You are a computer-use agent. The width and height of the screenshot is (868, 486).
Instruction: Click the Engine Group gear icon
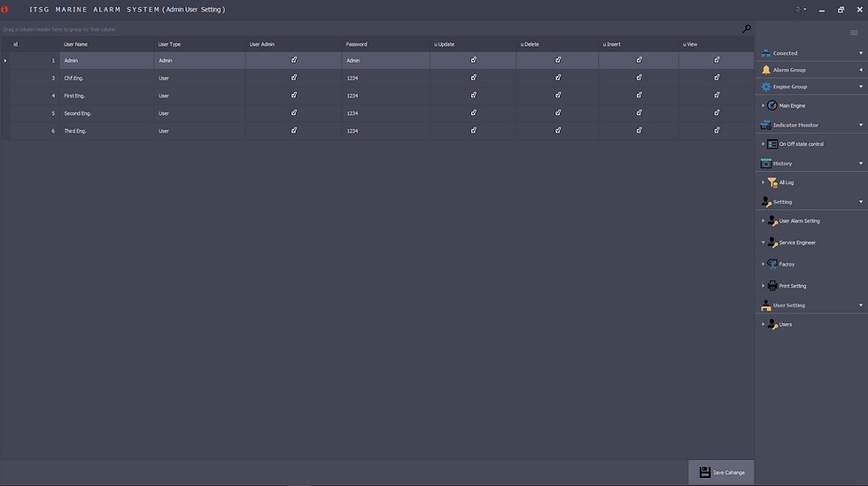(x=765, y=87)
